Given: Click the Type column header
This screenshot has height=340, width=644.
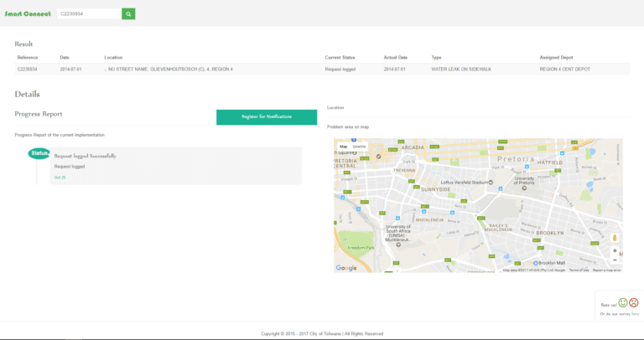Looking at the screenshot, I should tap(436, 58).
